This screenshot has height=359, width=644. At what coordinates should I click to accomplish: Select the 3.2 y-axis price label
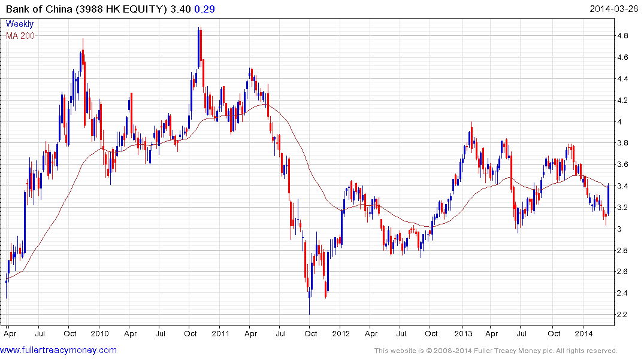622,207
